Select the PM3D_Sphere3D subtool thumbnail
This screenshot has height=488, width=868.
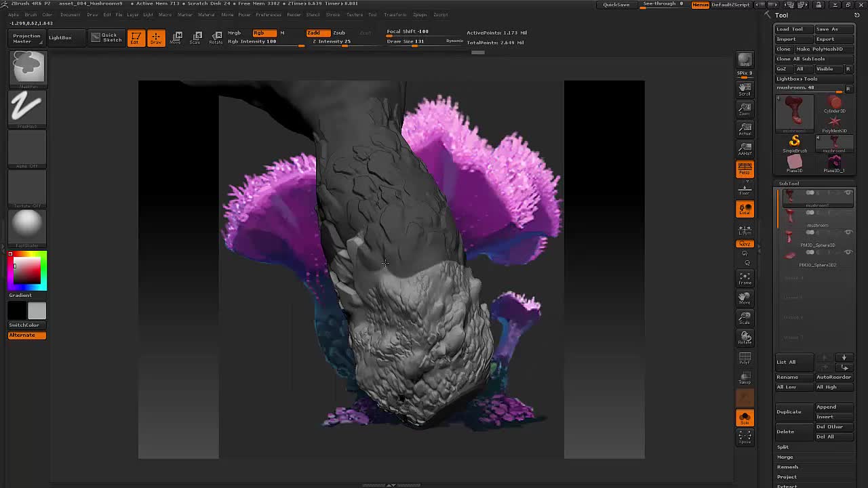tap(790, 235)
